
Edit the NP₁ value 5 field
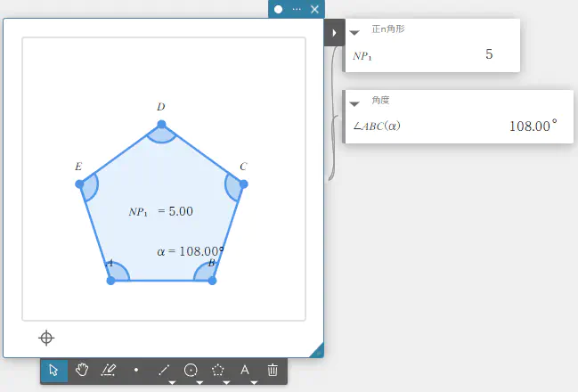(489, 55)
